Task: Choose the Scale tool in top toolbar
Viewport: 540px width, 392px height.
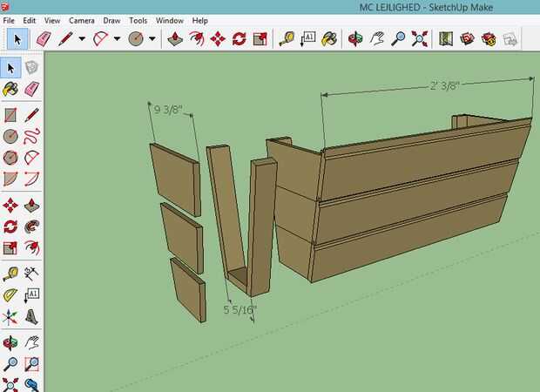Action: (x=260, y=39)
